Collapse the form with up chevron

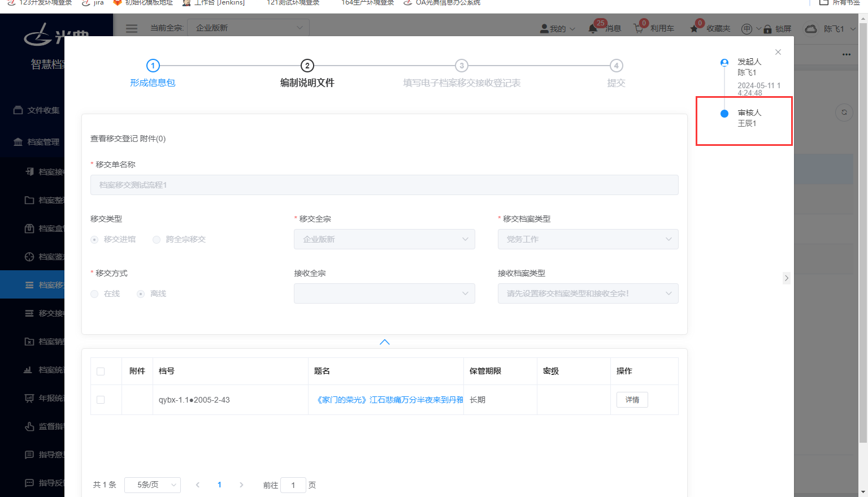pyautogui.click(x=385, y=342)
